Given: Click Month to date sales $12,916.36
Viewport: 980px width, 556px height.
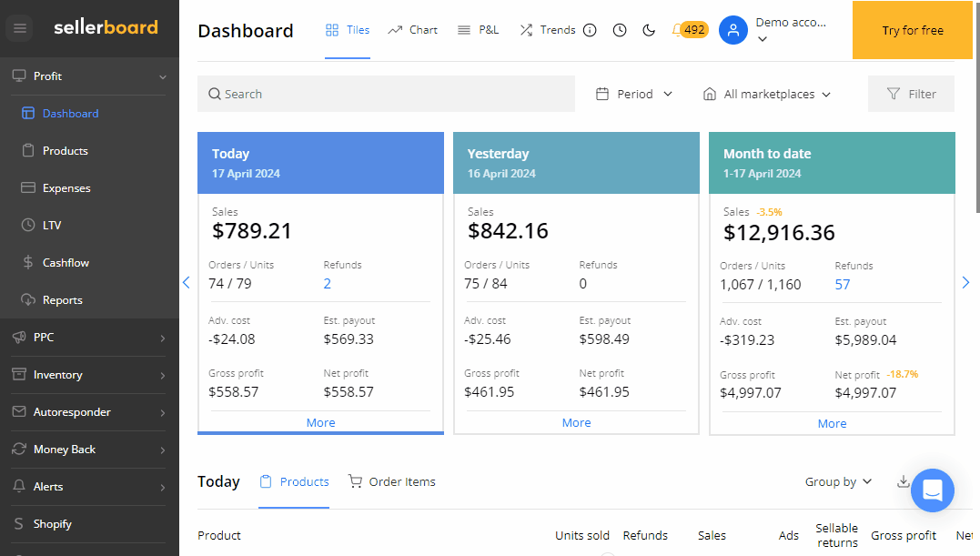Looking at the screenshot, I should pos(779,233).
